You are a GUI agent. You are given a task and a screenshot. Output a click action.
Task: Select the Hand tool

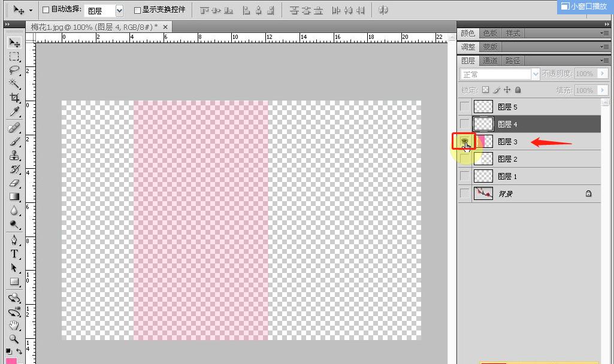(x=14, y=326)
